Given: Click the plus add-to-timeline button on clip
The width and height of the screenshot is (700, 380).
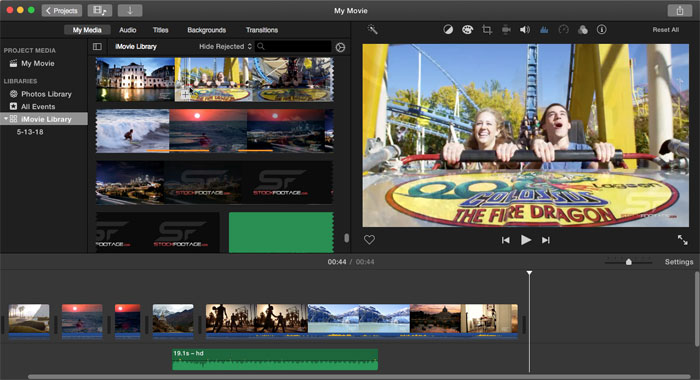Looking at the screenshot, I should (x=185, y=95).
